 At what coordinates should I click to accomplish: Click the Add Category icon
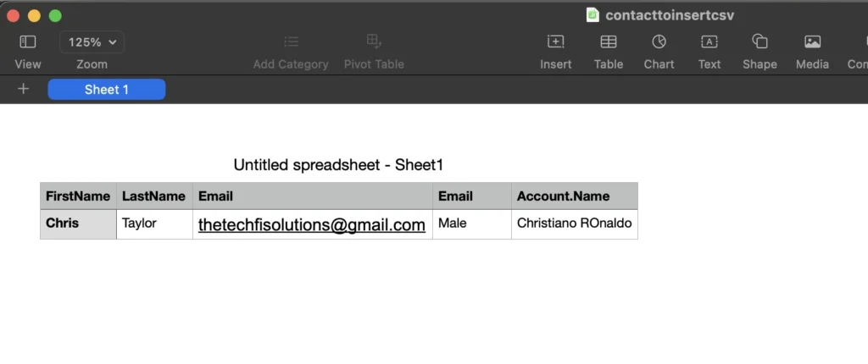(x=291, y=41)
